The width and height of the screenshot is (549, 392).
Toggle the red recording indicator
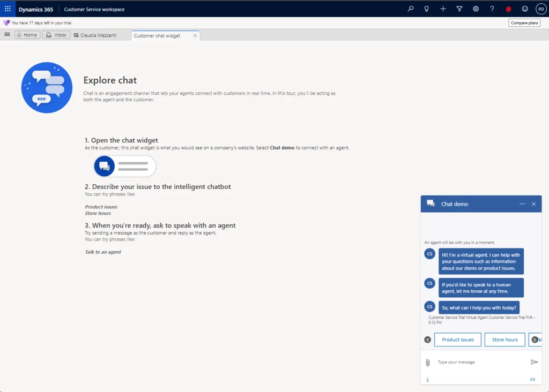[508, 9]
